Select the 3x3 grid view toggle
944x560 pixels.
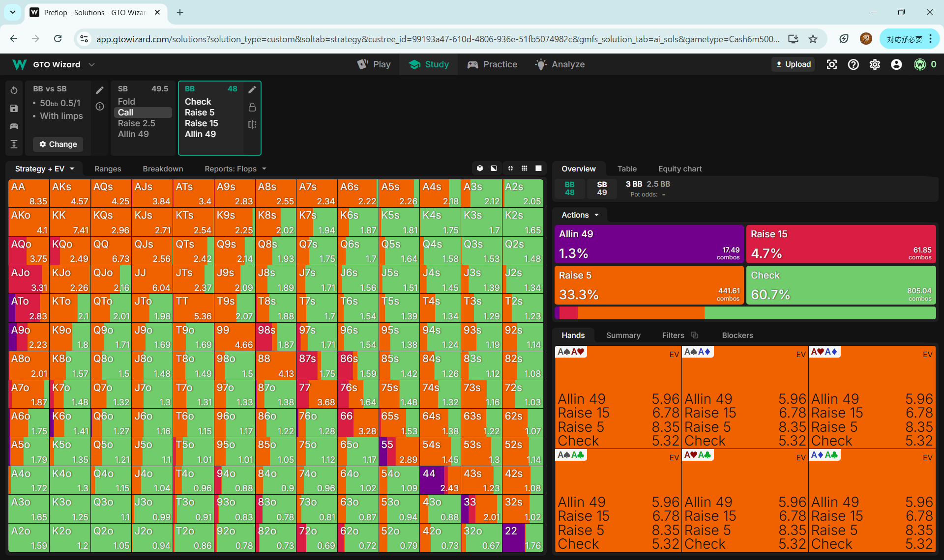coord(525,168)
